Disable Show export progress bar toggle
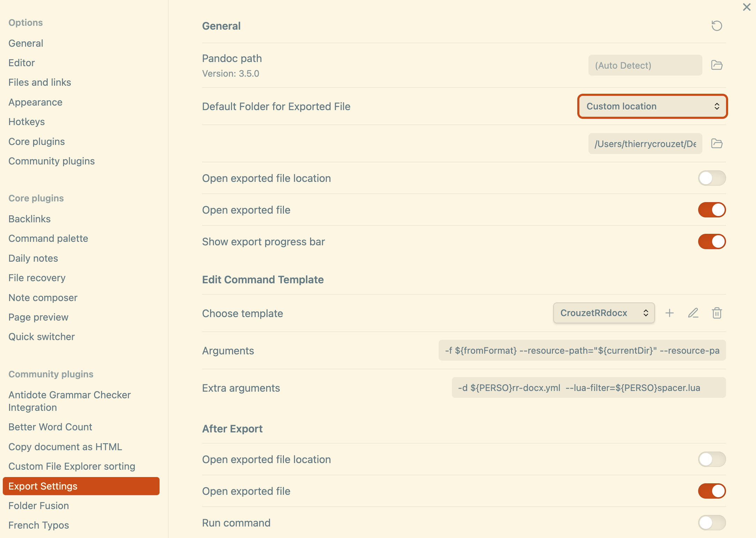 711,241
